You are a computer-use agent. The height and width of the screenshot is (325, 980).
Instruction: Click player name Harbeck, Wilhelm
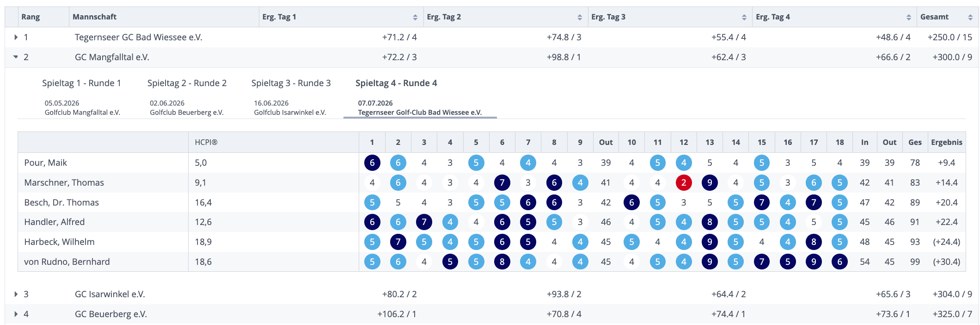pos(59,242)
